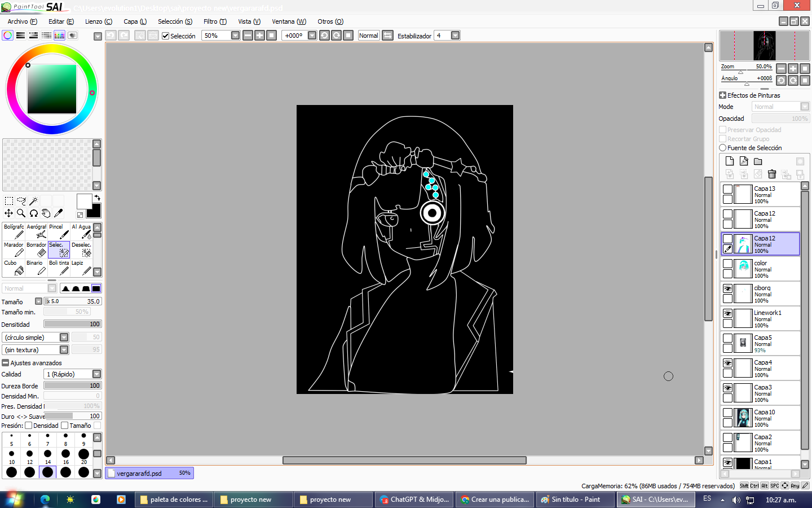Image resolution: width=812 pixels, height=508 pixels.
Task: Create a new linework pen layer
Action: [744, 161]
